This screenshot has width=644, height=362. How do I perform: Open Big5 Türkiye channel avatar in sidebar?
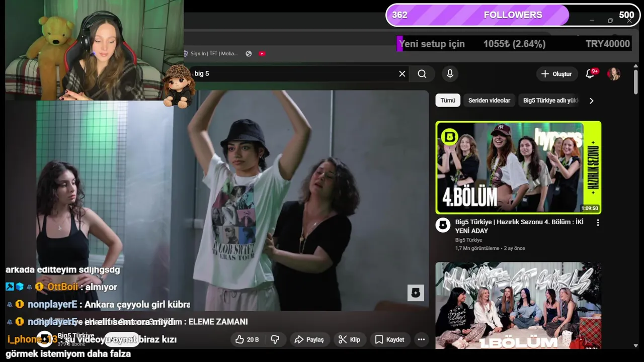[x=443, y=225]
